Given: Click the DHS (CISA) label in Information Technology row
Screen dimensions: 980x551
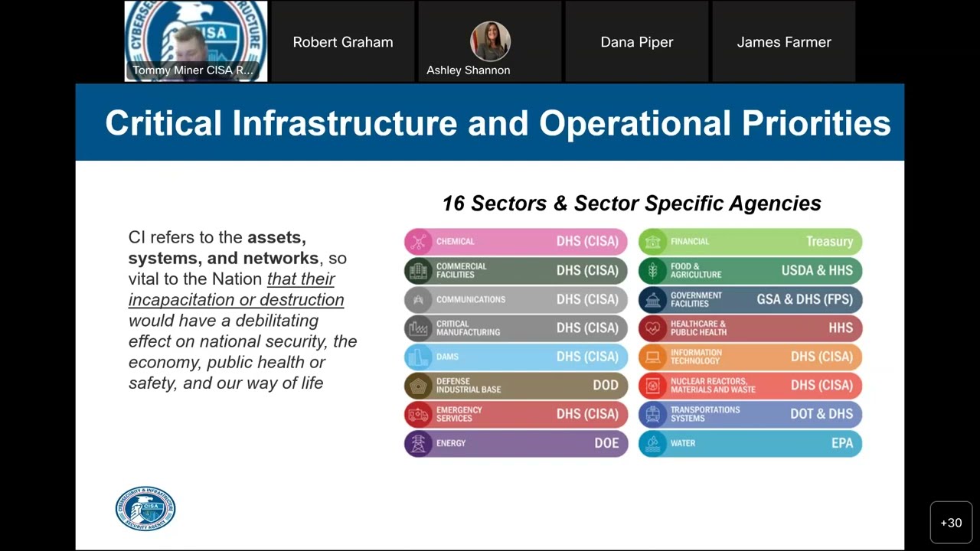Looking at the screenshot, I should (x=822, y=357).
